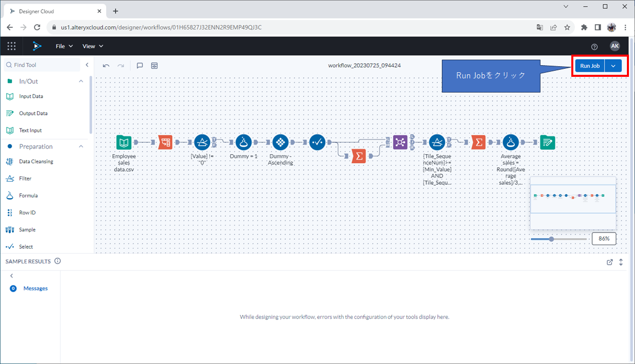Select the Output Data node on canvas
The width and height of the screenshot is (635, 364).
547,143
